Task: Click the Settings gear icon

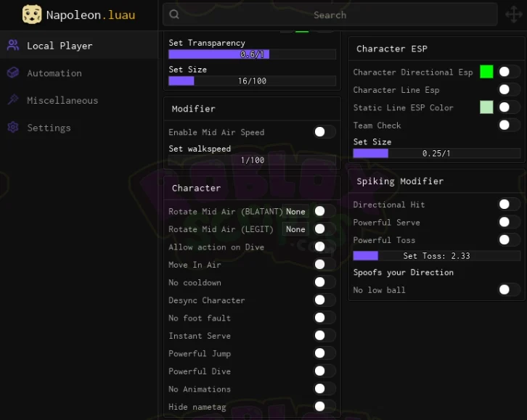Action: 13,127
